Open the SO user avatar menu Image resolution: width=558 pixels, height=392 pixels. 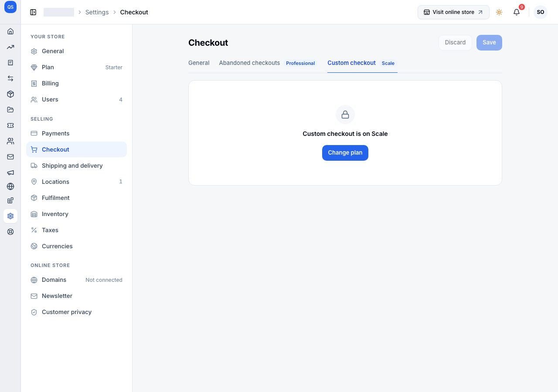541,12
